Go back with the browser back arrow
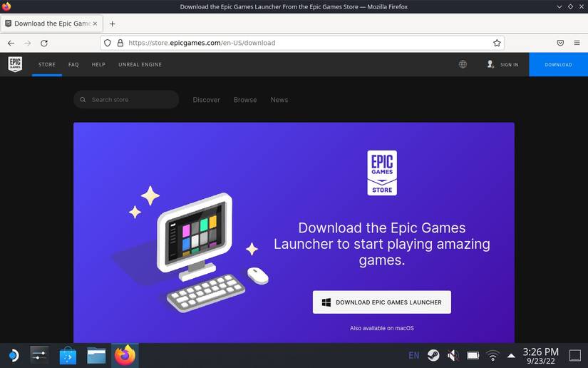The width and height of the screenshot is (588, 368). 11,43
